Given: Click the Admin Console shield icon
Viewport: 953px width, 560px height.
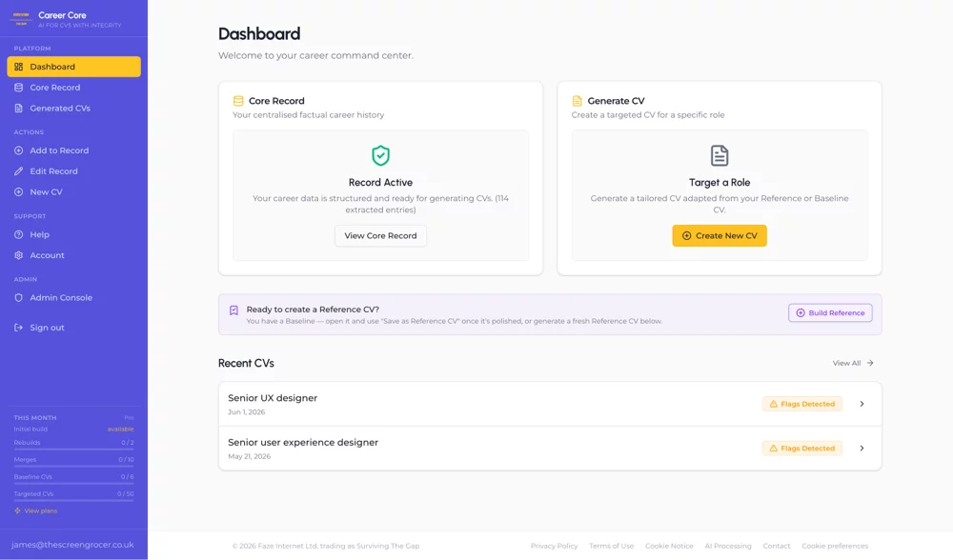Looking at the screenshot, I should [19, 297].
